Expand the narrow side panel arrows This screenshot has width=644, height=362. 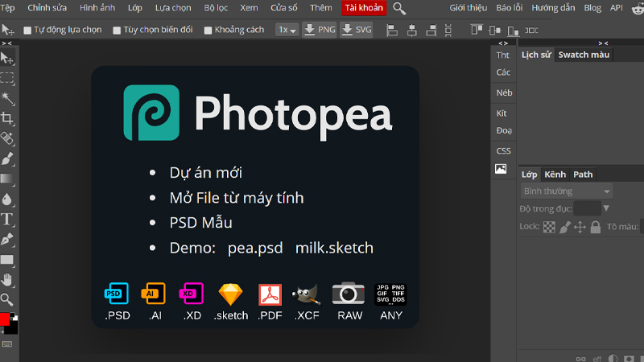click(503, 43)
